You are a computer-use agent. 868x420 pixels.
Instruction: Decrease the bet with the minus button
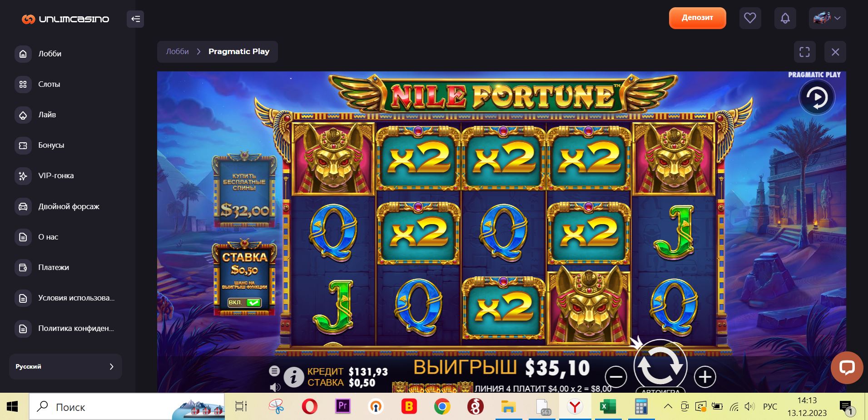coord(616,377)
